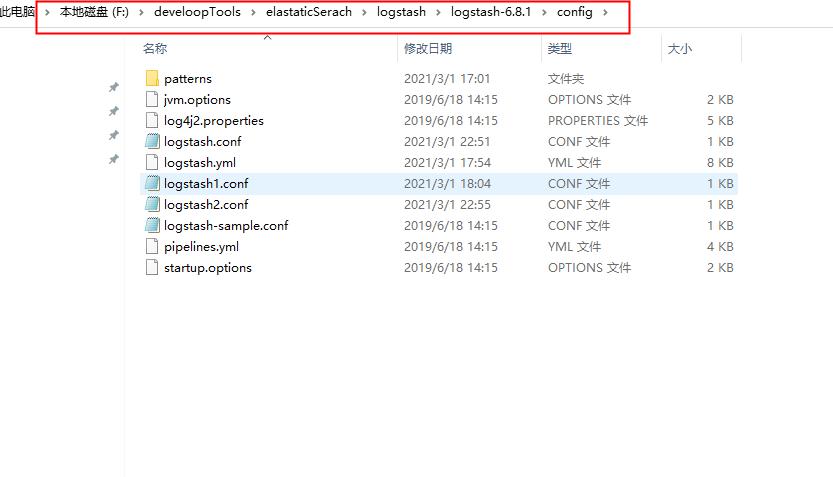Screen dimensions: 833x477
Task: Sort by the 类型 column header
Action: pyautogui.click(x=560, y=48)
